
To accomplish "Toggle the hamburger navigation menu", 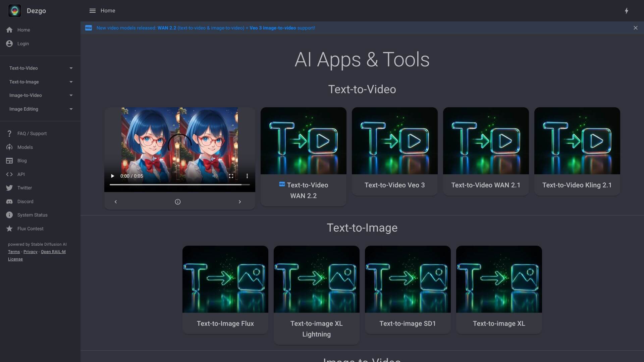I will (x=93, y=10).
